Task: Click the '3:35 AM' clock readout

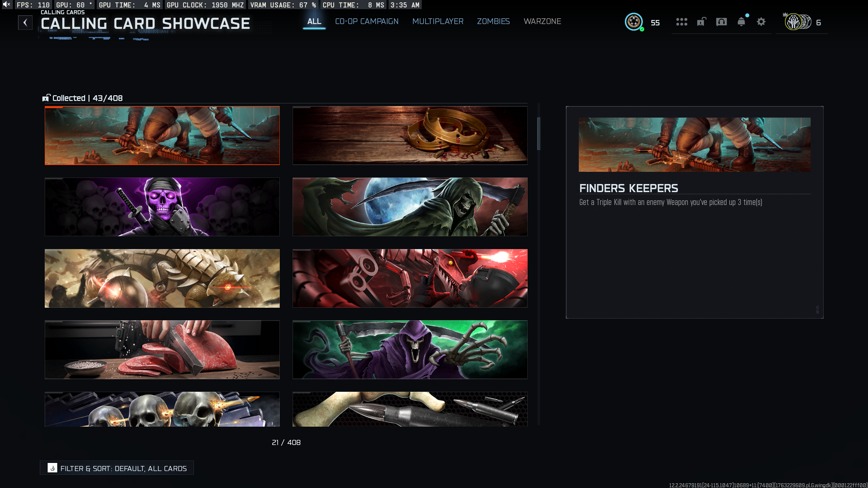Action: pos(405,5)
